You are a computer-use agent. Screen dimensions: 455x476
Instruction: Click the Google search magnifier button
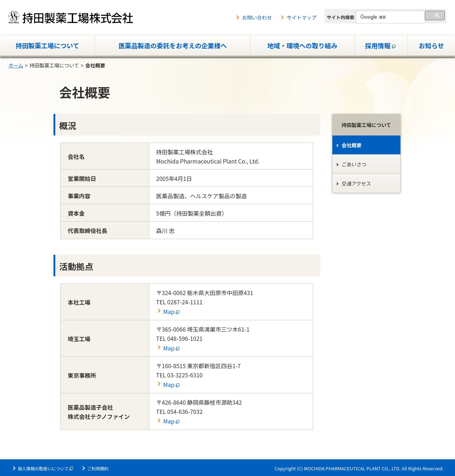(x=434, y=16)
